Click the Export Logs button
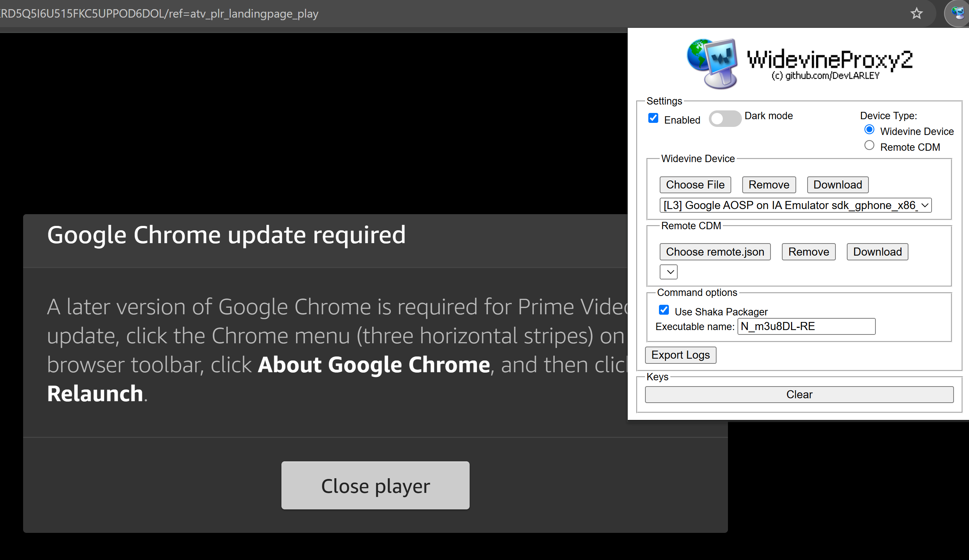Image resolution: width=969 pixels, height=560 pixels. coord(680,355)
